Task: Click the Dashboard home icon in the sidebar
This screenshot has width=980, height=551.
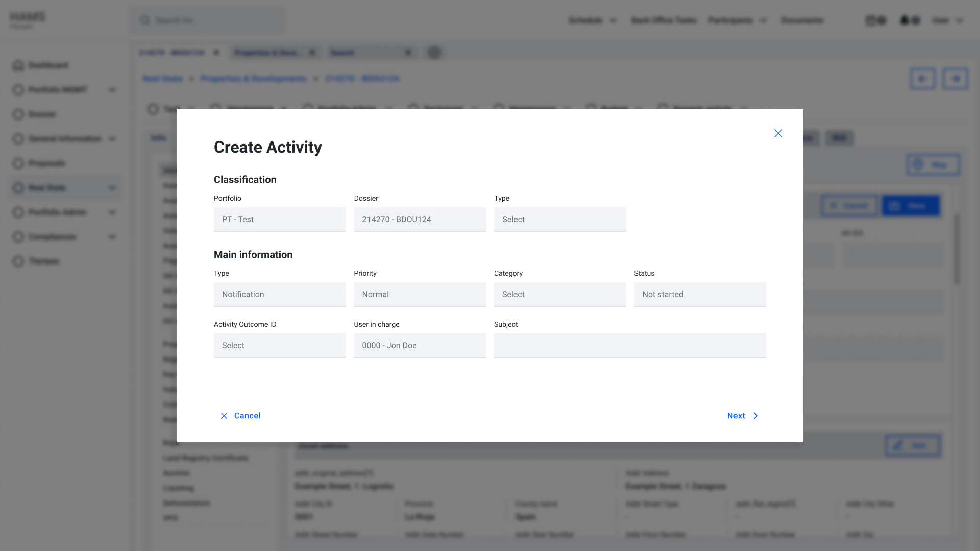Action: coord(18,65)
